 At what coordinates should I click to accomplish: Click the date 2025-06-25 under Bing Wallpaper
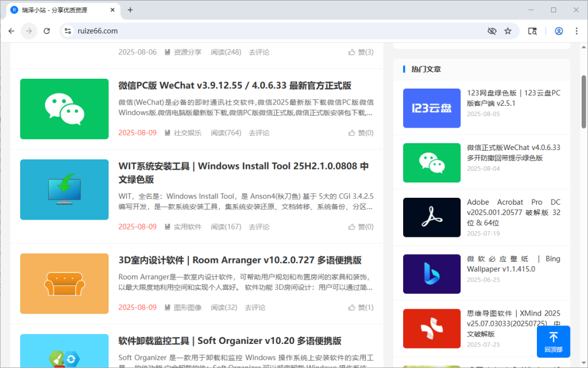click(x=483, y=280)
